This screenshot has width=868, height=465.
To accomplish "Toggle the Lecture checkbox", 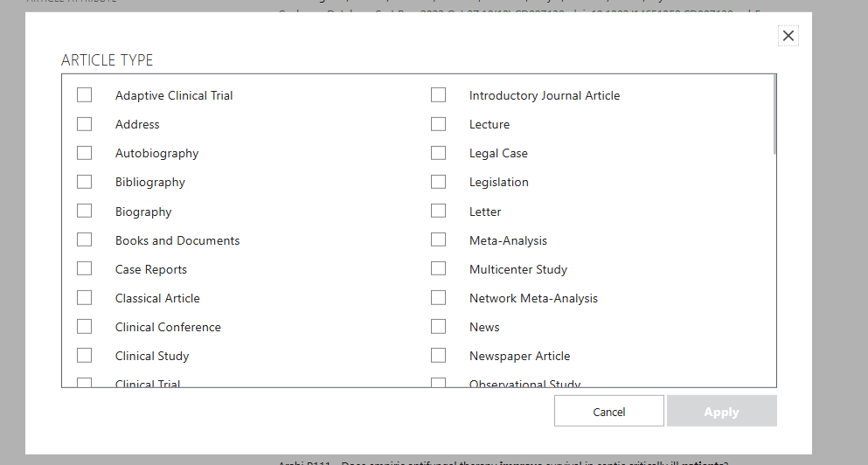I will 439,124.
